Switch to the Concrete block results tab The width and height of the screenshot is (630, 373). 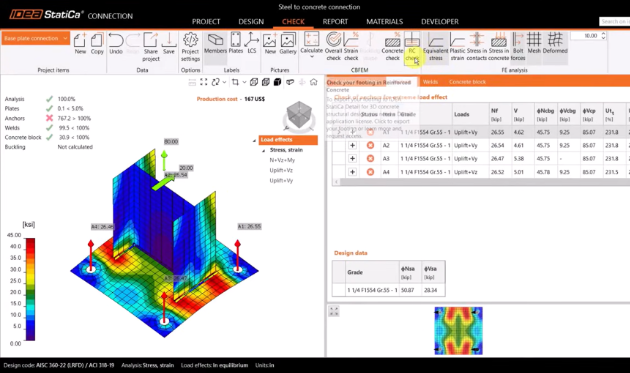pyautogui.click(x=467, y=82)
